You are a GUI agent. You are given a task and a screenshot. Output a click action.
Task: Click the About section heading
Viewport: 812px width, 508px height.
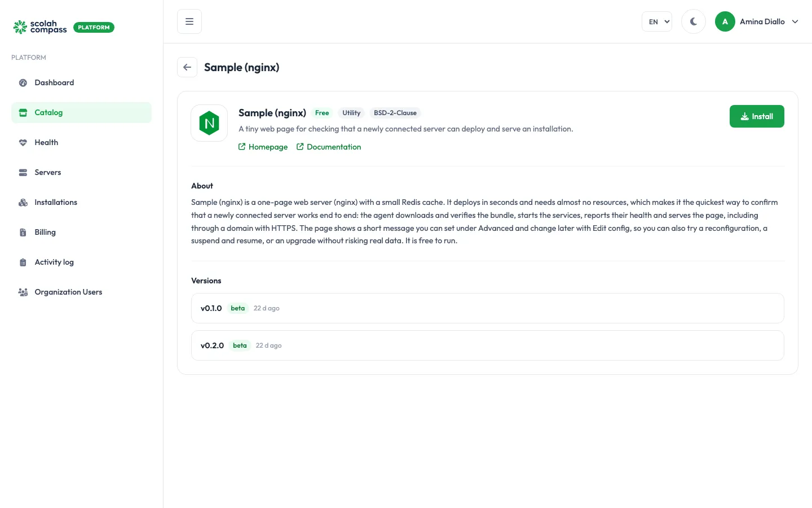(202, 186)
